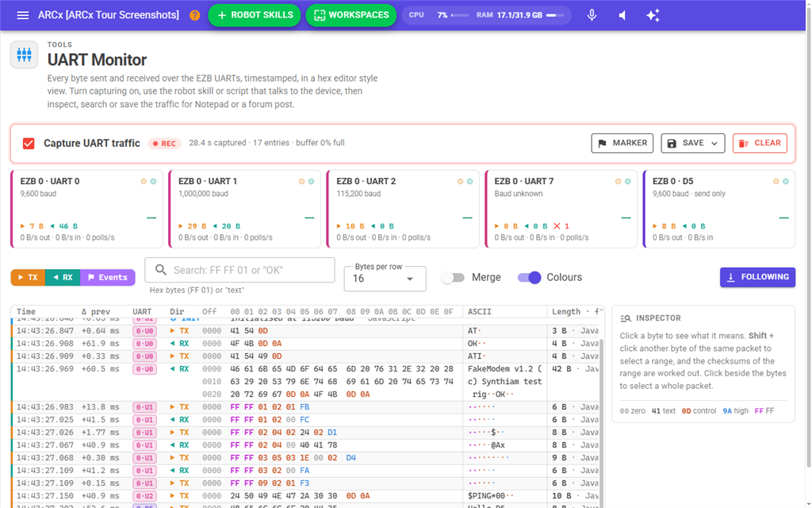The image size is (812, 508).
Task: Activate the microphone icon in top bar
Action: pos(592,15)
